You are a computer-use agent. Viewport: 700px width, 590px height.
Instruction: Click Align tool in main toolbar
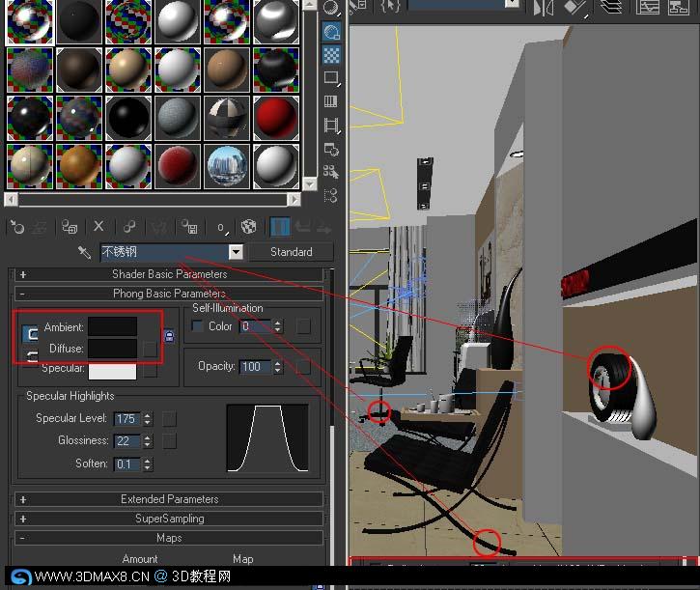tap(575, 8)
